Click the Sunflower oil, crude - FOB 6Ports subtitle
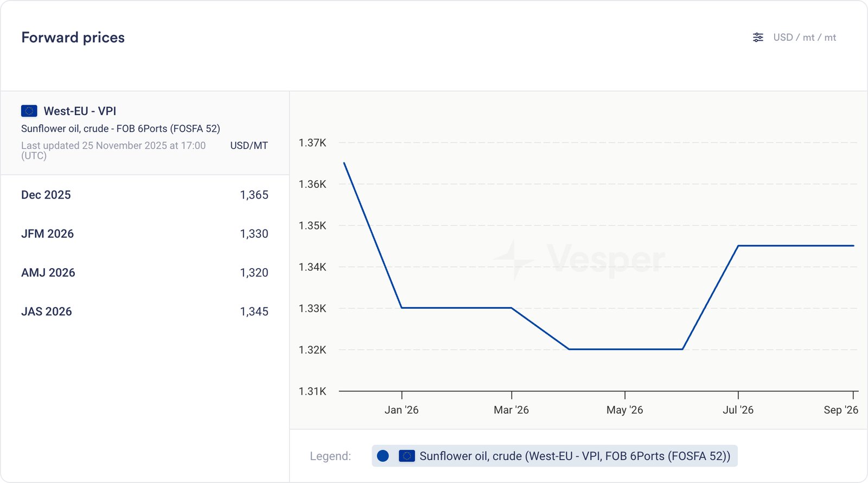Screen dimensions: 868x483 [x=120, y=129]
